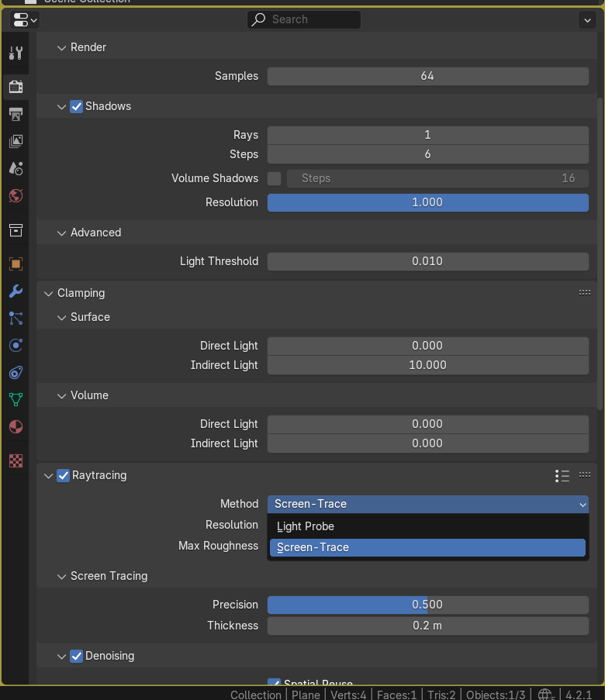This screenshot has height=700, width=605.
Task: Open the Material properties tab
Action: point(16,427)
